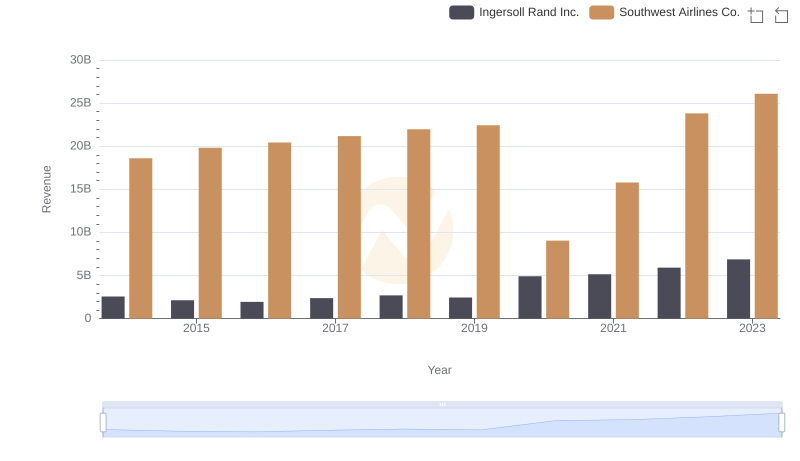
Task: Click the 30B y-axis label
Action: pos(81,60)
